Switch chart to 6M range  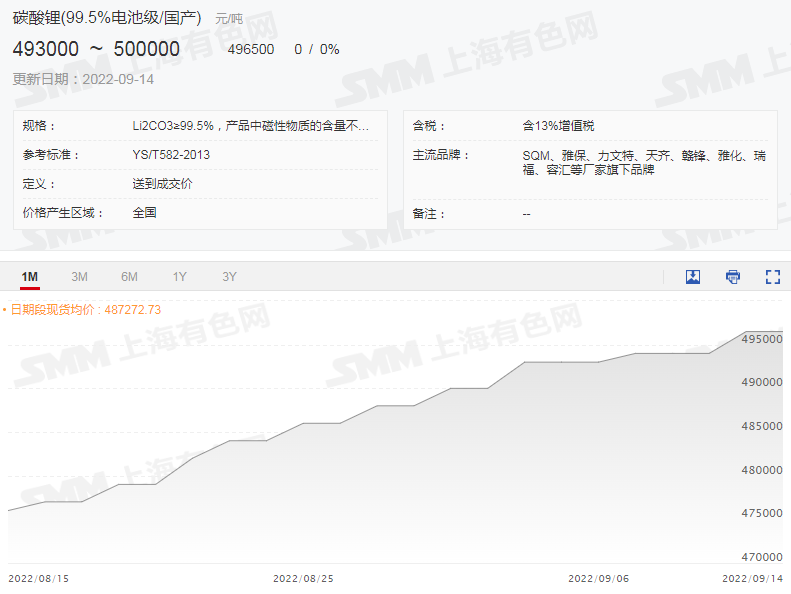point(130,277)
